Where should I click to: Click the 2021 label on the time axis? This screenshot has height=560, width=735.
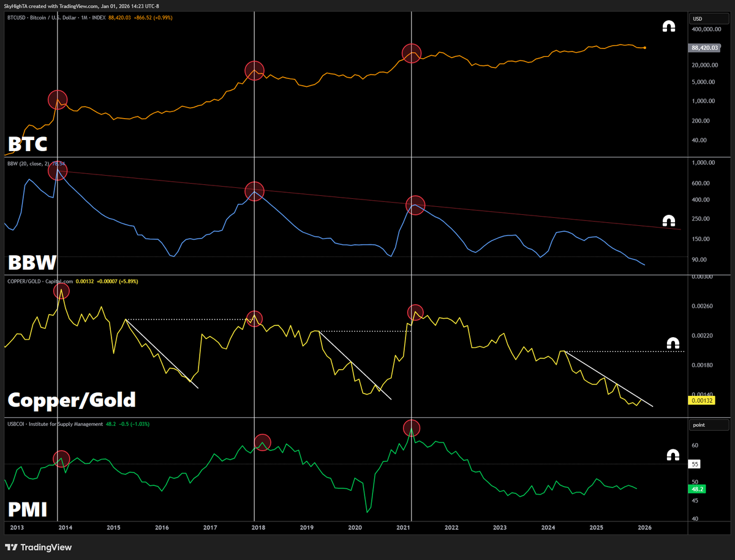tap(404, 527)
